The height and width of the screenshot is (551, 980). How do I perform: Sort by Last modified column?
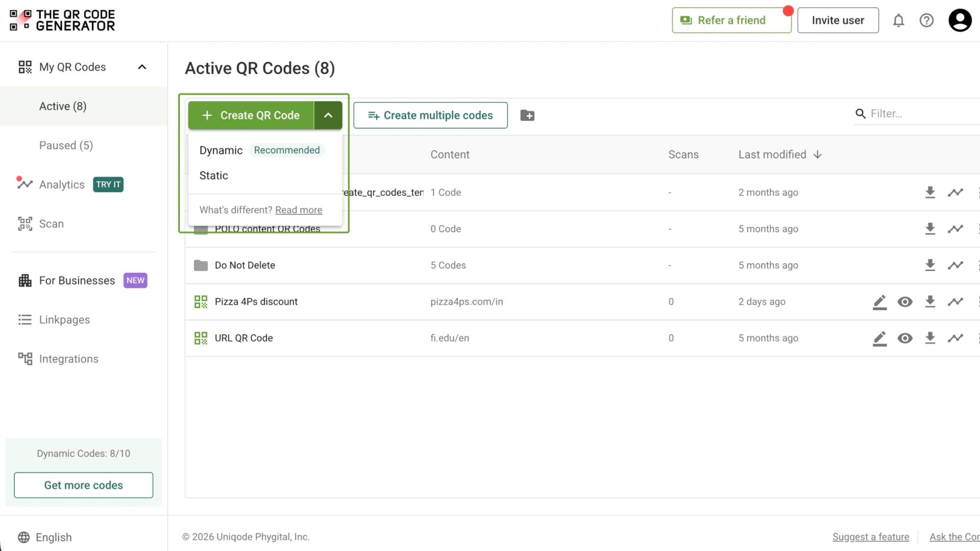(x=780, y=155)
